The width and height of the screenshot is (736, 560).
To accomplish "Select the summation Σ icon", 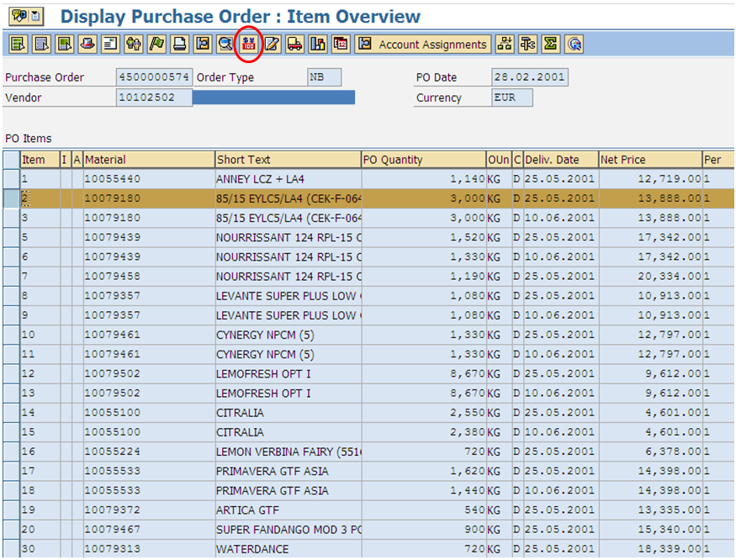I will click(x=550, y=44).
